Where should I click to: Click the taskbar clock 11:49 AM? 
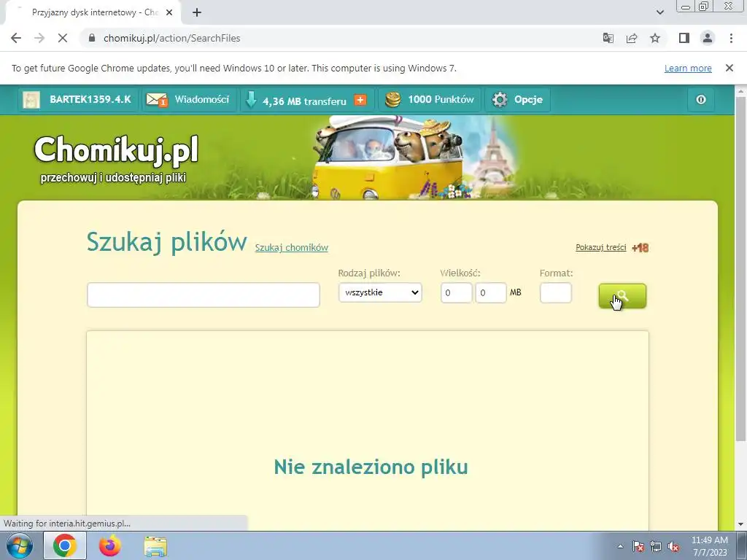(709, 546)
